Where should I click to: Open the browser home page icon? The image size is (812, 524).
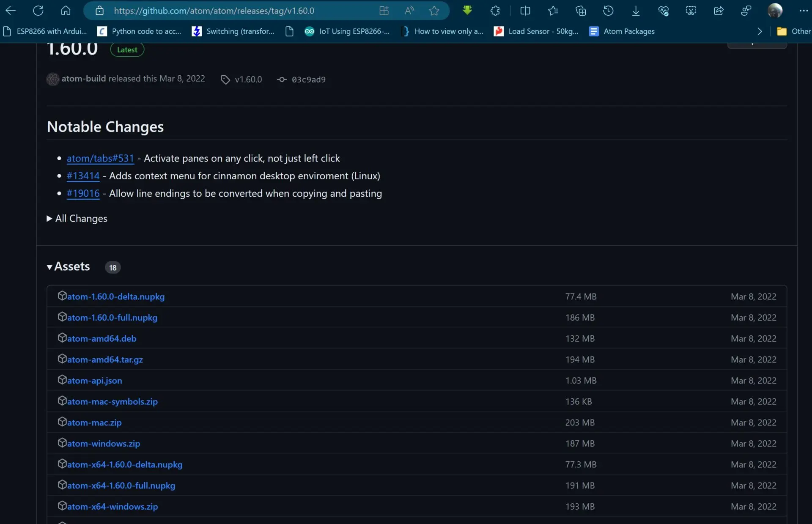coord(66,11)
